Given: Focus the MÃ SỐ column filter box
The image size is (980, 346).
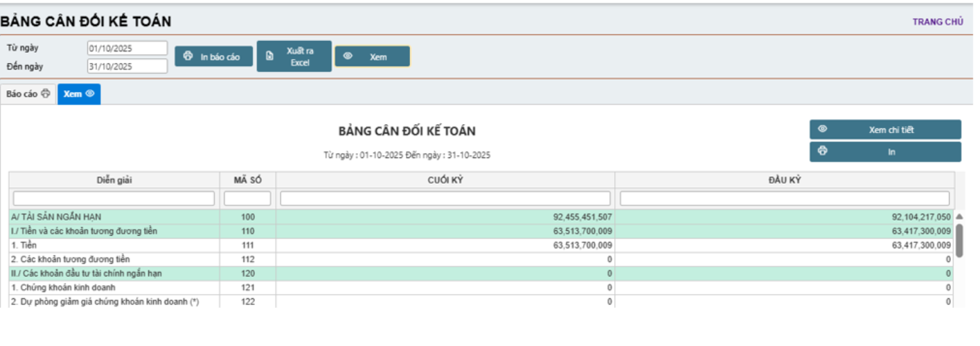Looking at the screenshot, I should coord(247,199).
